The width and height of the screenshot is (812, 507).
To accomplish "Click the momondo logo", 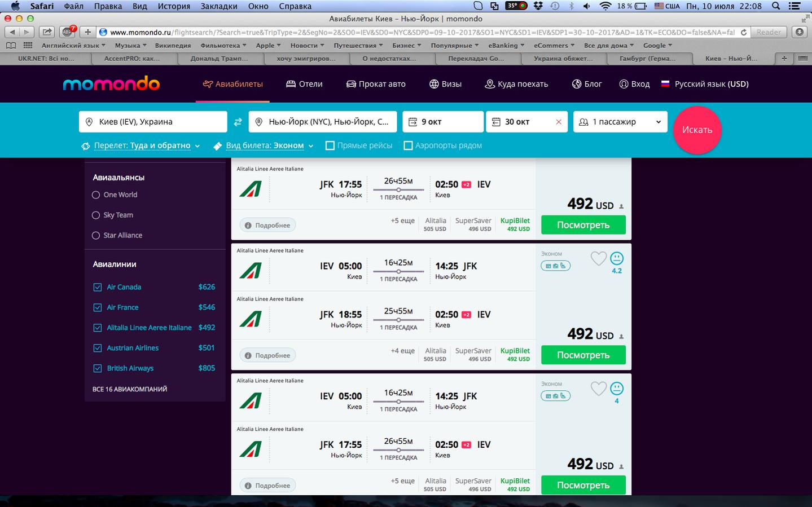I will point(111,84).
